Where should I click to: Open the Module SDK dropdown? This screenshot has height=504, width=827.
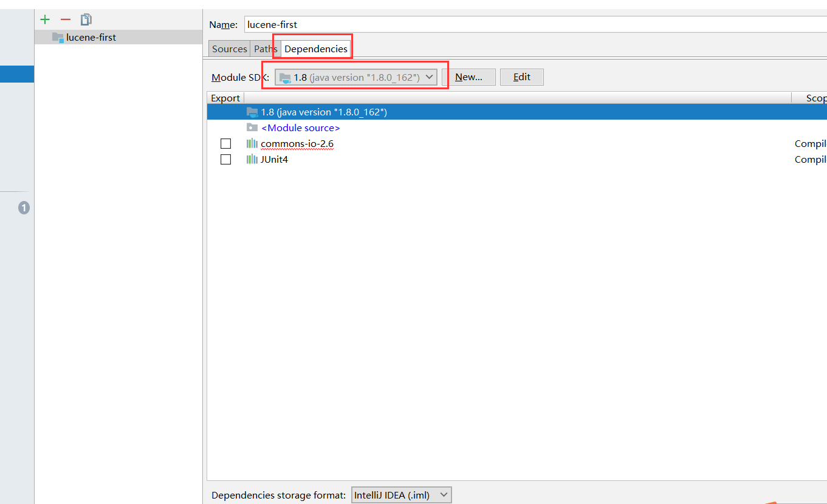click(430, 77)
